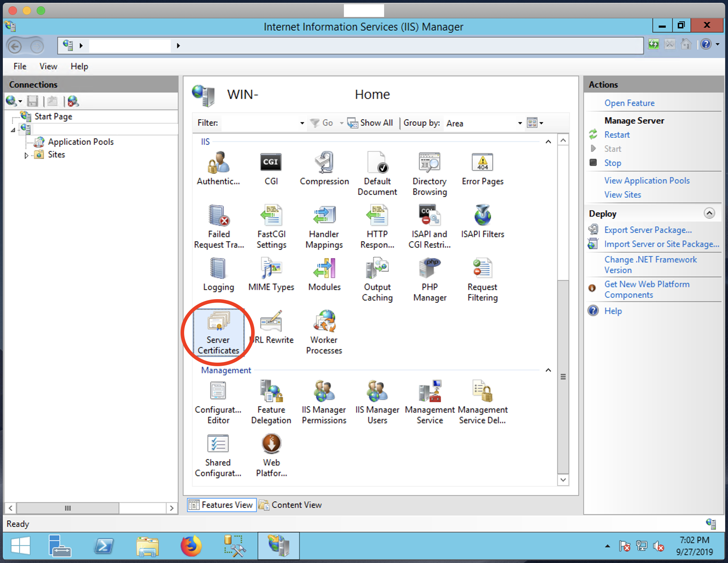Expand the Sites tree node
Screen dimensions: 728x563
pos(26,155)
